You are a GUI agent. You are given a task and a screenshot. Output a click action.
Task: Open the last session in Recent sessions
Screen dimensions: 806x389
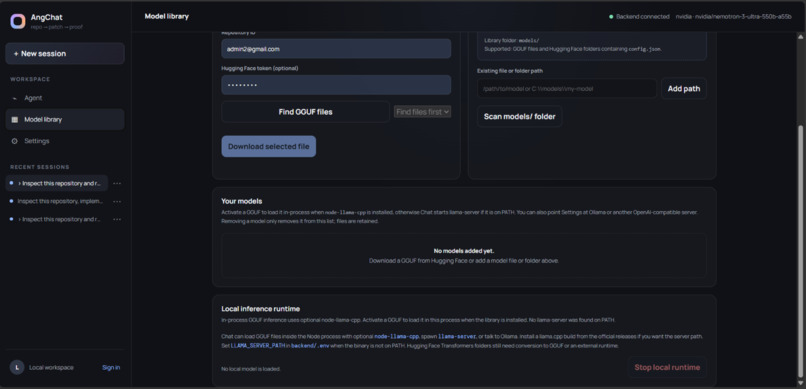57,219
